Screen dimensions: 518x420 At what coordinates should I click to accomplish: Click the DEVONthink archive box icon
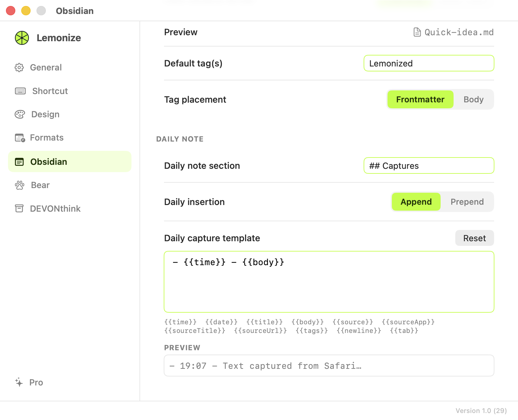19,208
